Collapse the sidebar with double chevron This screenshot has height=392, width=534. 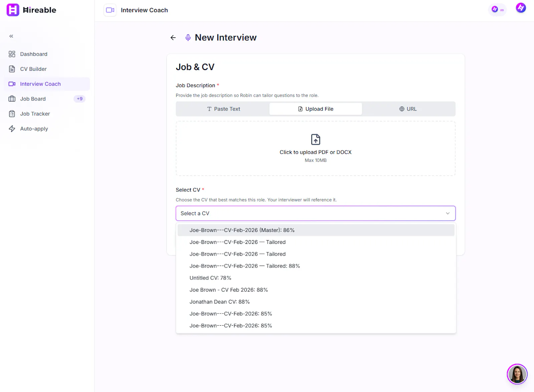(x=11, y=36)
